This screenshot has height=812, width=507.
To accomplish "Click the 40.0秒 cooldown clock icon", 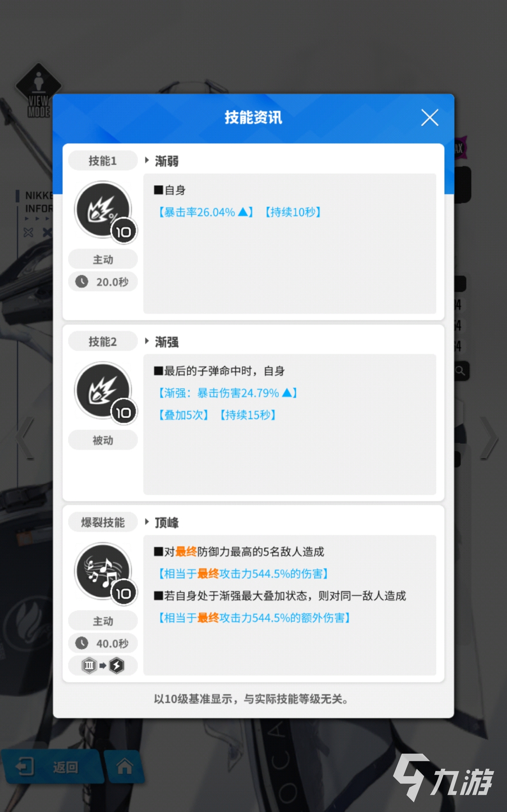I will pyautogui.click(x=81, y=643).
